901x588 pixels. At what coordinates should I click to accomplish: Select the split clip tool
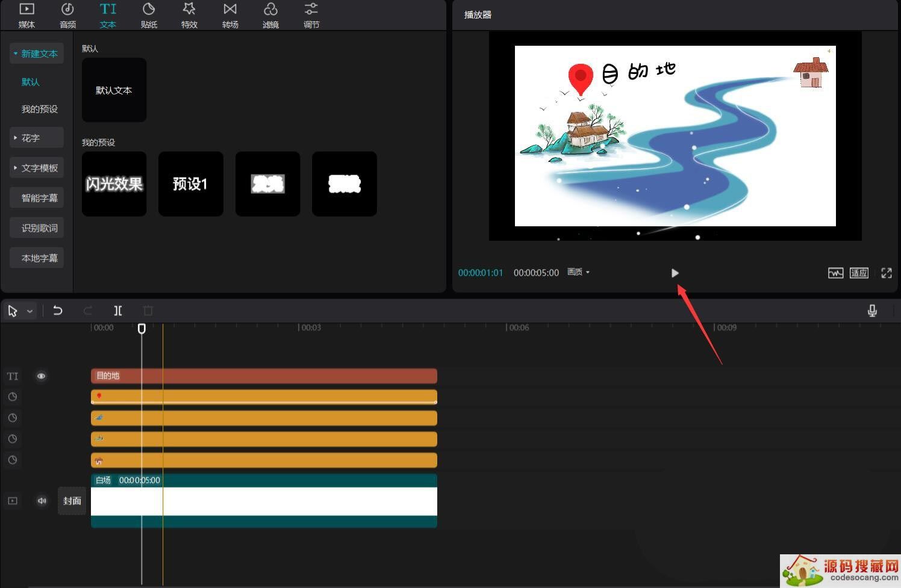point(118,311)
